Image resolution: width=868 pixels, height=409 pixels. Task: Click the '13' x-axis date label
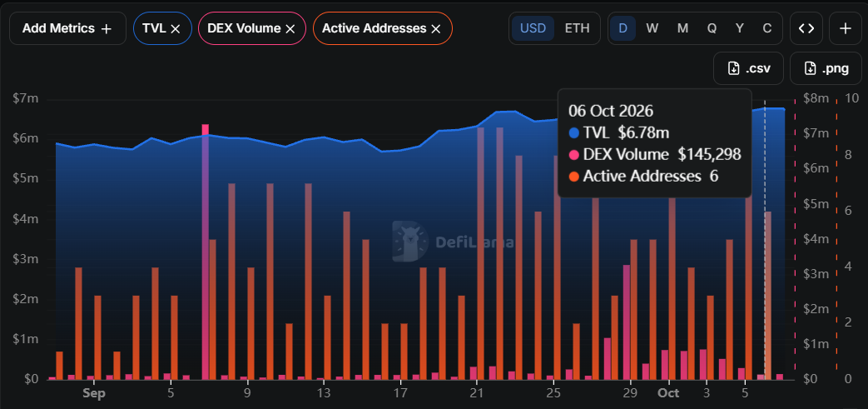click(324, 393)
